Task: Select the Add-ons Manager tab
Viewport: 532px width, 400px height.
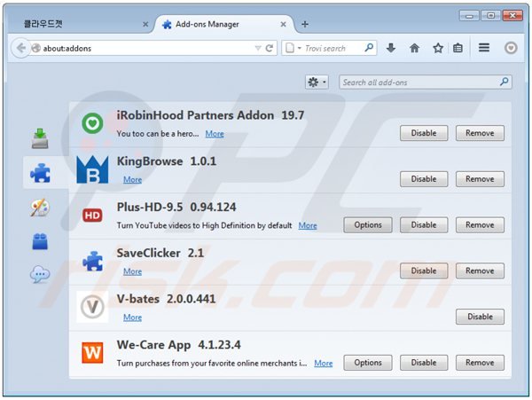Action: tap(224, 24)
